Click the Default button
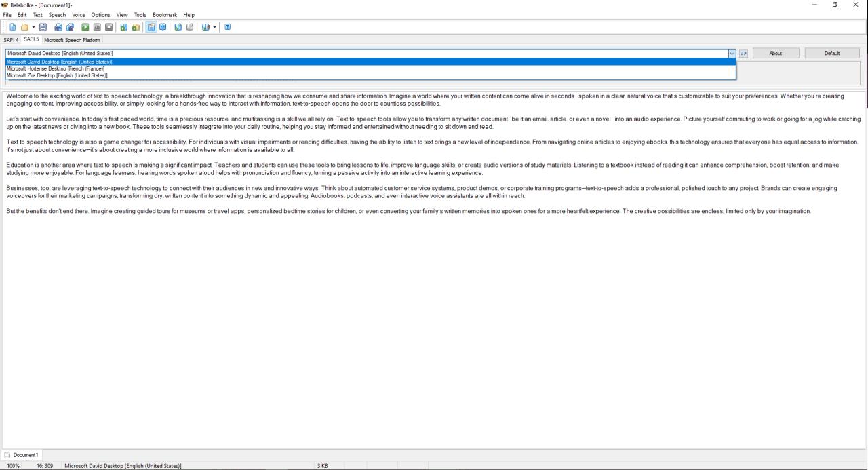868x470 pixels. tap(832, 53)
